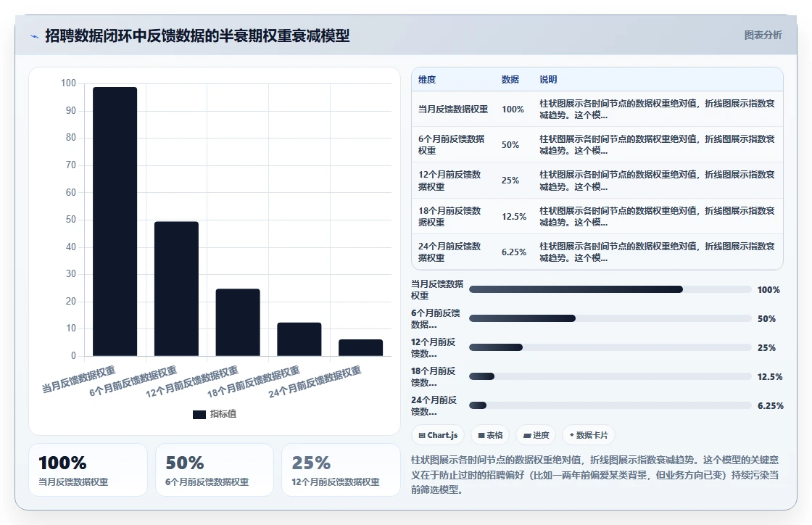Click the 18个月前反馈数据权重 chart bar

click(299, 339)
